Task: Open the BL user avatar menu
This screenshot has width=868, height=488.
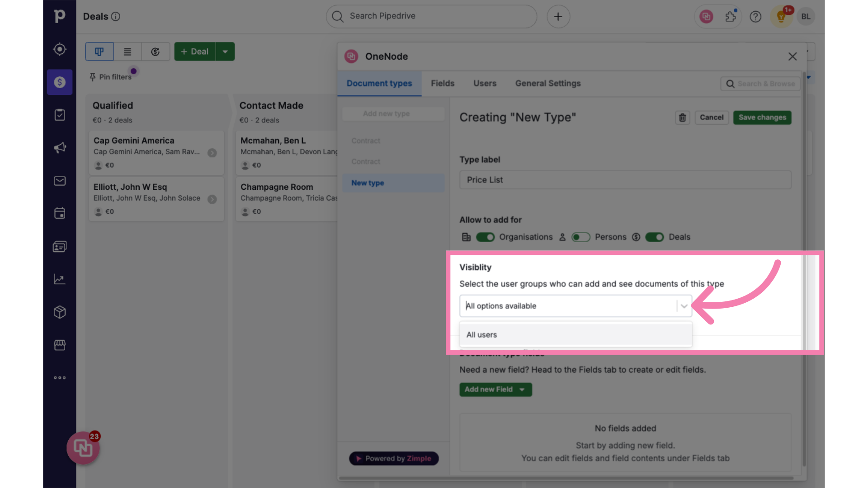Action: tap(806, 17)
